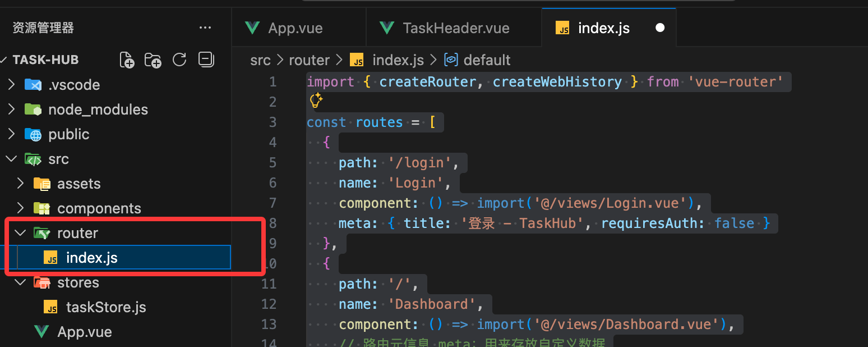
Task: Click the New Folder icon in explorer header
Action: 153,60
